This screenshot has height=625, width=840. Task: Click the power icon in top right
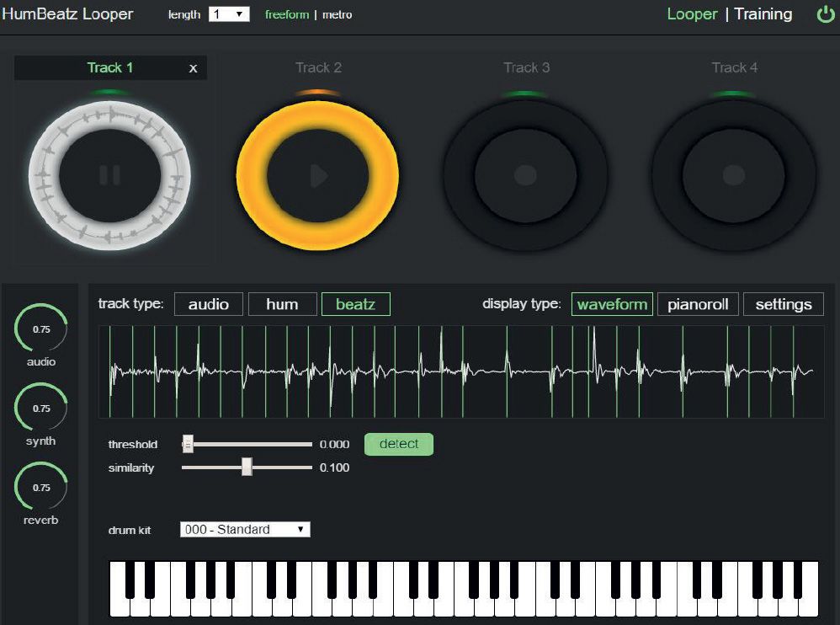click(826, 13)
